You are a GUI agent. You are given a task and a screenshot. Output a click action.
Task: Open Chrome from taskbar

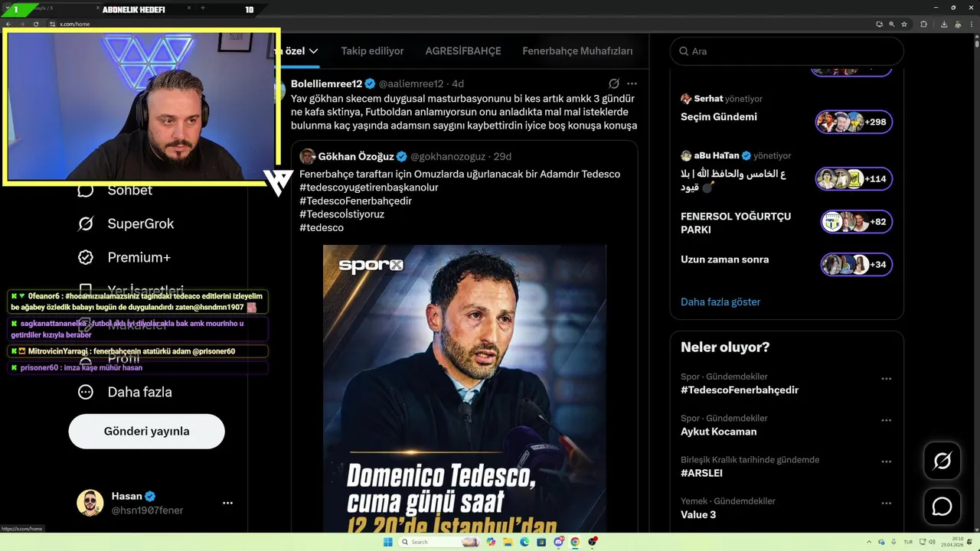(575, 542)
